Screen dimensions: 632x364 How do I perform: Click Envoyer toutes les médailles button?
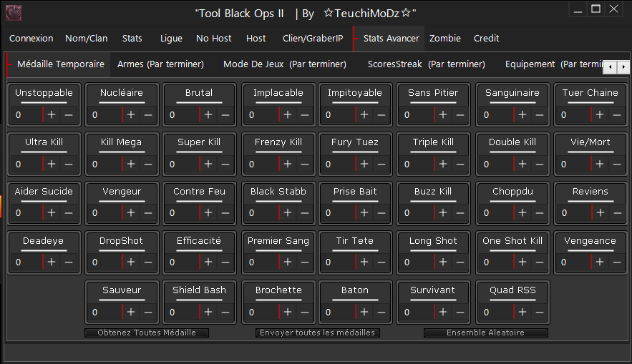tap(318, 333)
